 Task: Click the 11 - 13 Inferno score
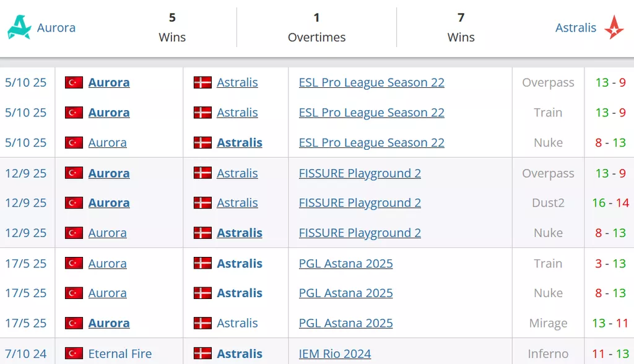[610, 353]
